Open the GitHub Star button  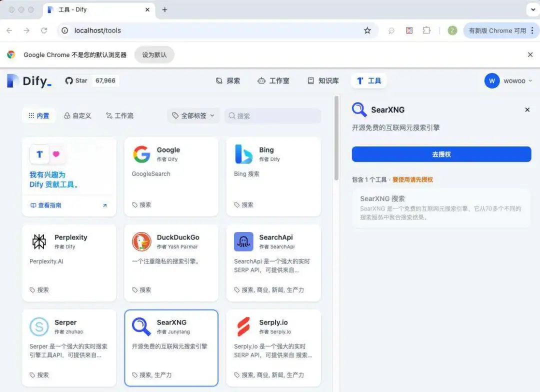coord(76,80)
